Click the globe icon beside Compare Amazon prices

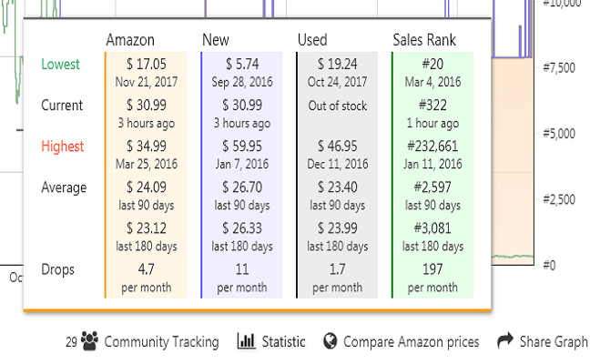pos(330,342)
